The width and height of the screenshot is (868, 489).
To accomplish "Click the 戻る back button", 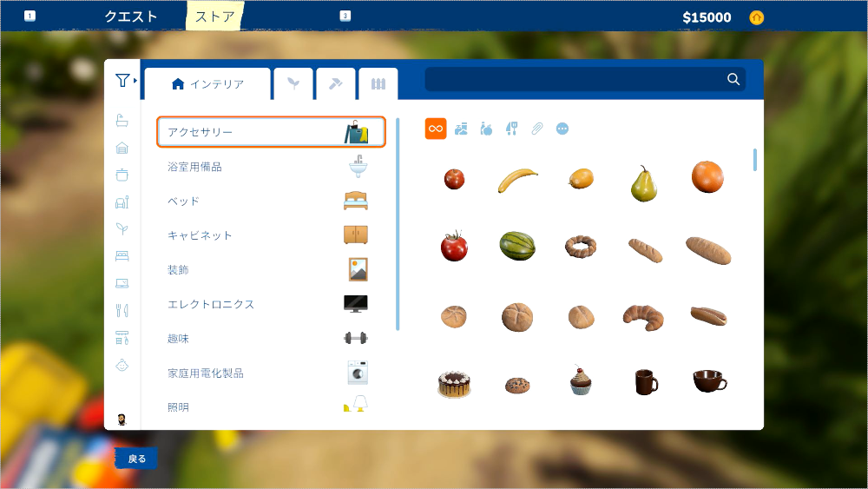I will coord(136,459).
